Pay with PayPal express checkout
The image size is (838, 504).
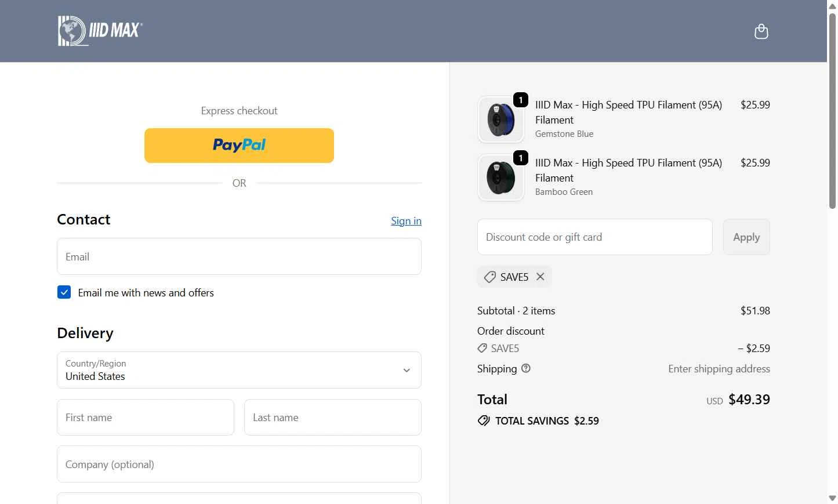tap(239, 146)
